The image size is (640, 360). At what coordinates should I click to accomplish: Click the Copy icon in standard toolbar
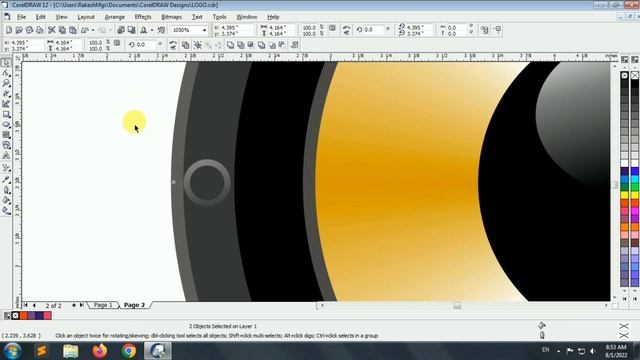tap(62, 30)
